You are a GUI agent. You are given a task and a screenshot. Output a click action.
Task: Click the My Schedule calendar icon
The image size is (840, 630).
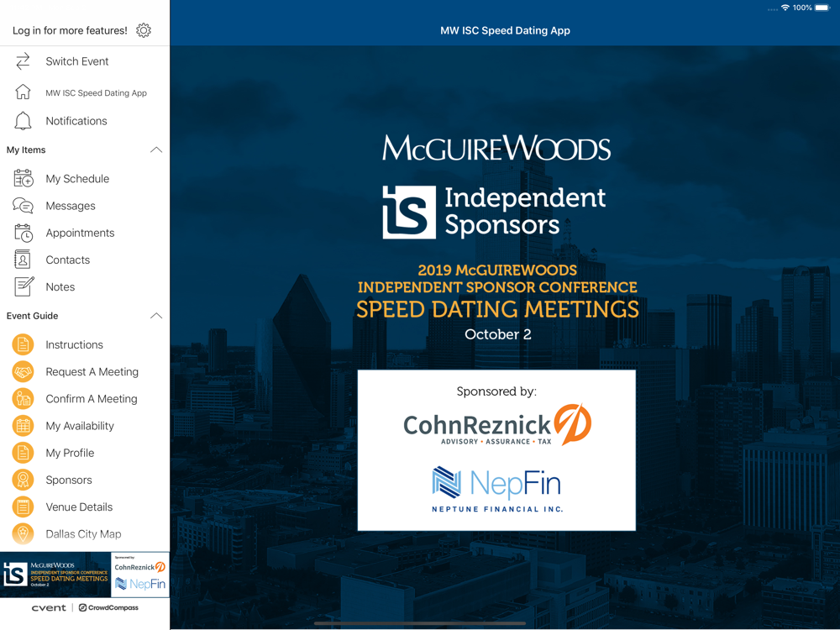coord(23,178)
